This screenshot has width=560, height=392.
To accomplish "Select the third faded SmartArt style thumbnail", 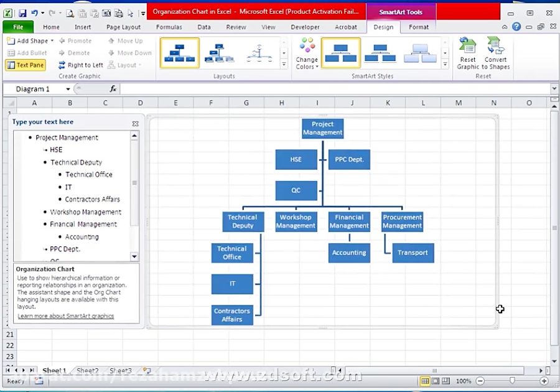I will (x=420, y=53).
